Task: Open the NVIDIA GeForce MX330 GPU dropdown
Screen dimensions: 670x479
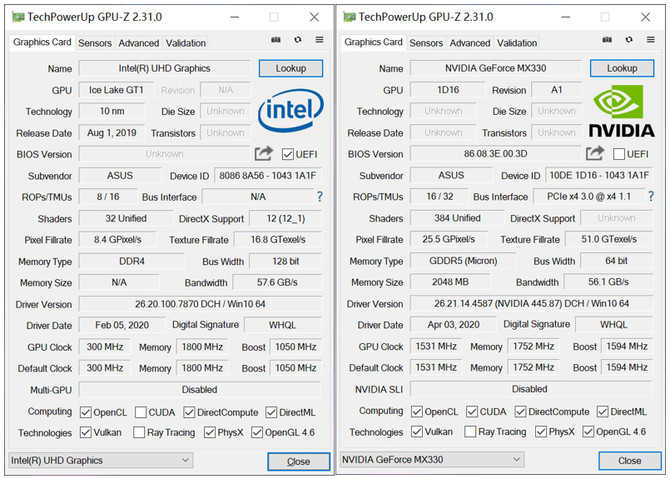Action: [430, 460]
